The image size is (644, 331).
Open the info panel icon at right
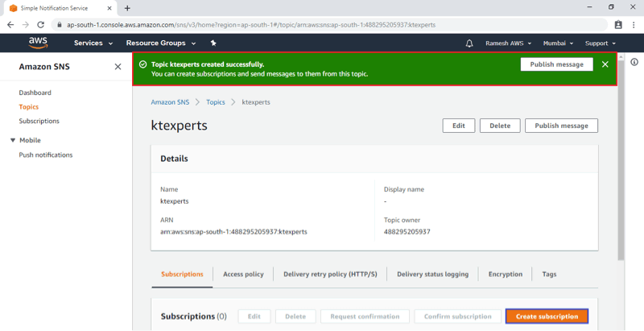634,63
